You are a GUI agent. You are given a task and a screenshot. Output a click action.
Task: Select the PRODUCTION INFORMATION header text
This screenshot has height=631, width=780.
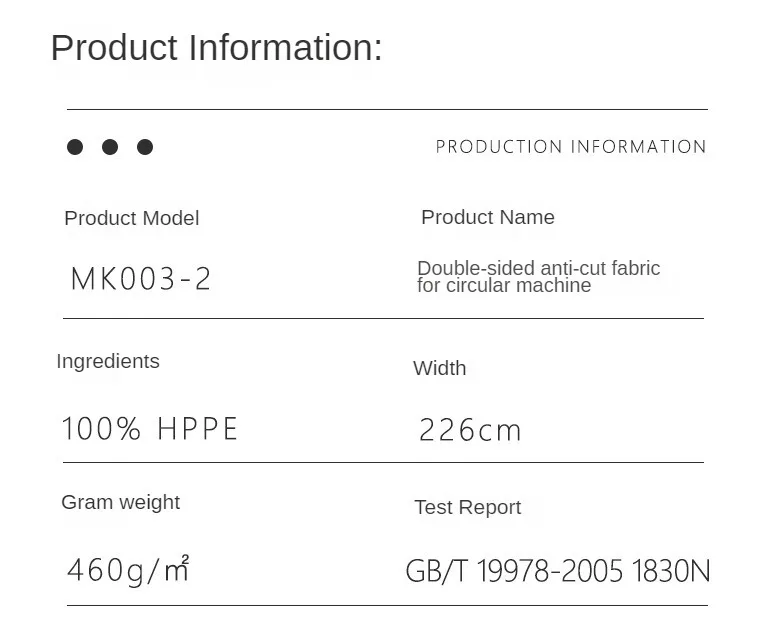click(571, 147)
